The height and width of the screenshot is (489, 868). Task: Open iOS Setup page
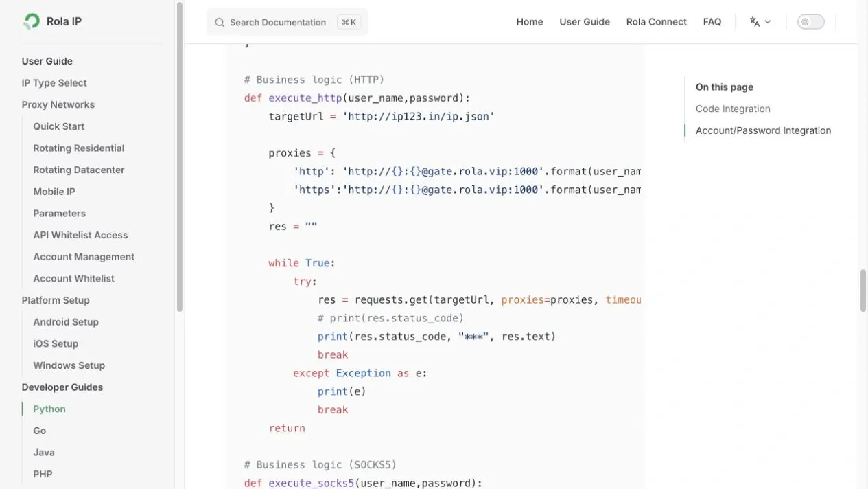click(56, 344)
